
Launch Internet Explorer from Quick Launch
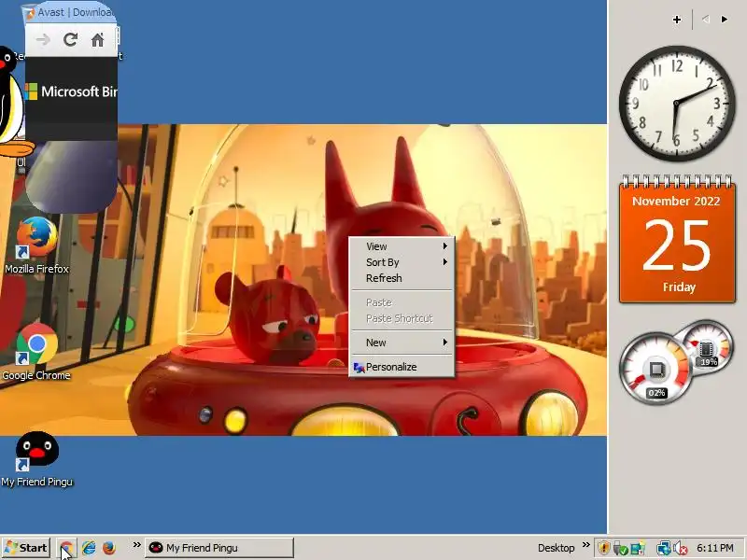89,548
